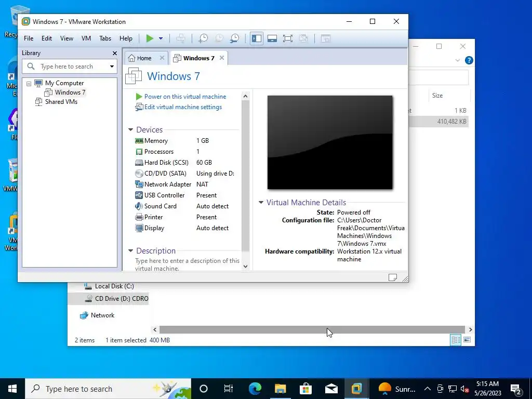Viewport: 532px width, 399px height.
Task: Collapse the My Computer tree node
Action: (x=29, y=84)
